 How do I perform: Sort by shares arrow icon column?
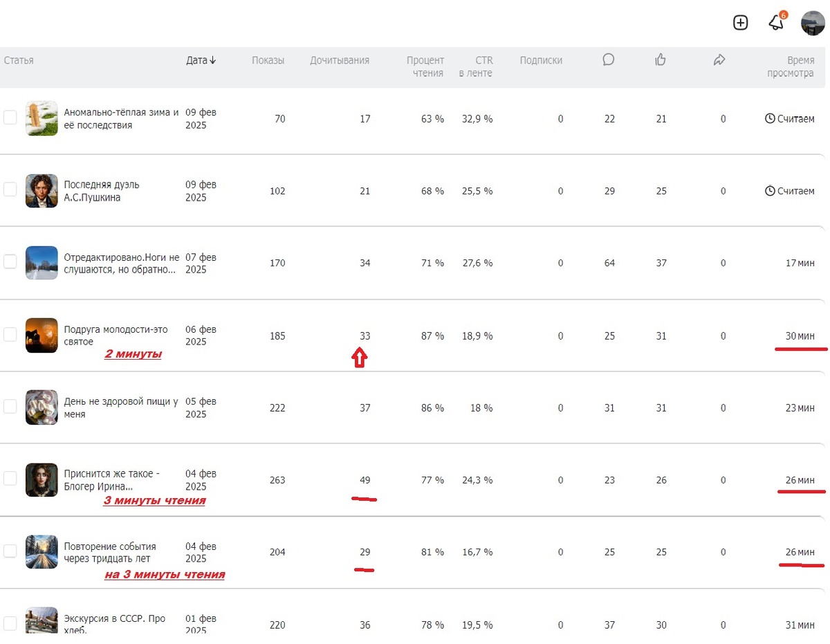pos(719,60)
